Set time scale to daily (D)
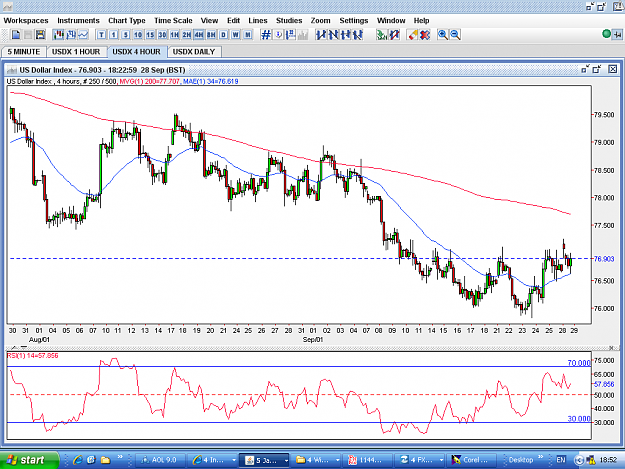625x469 pixels. pos(223,35)
